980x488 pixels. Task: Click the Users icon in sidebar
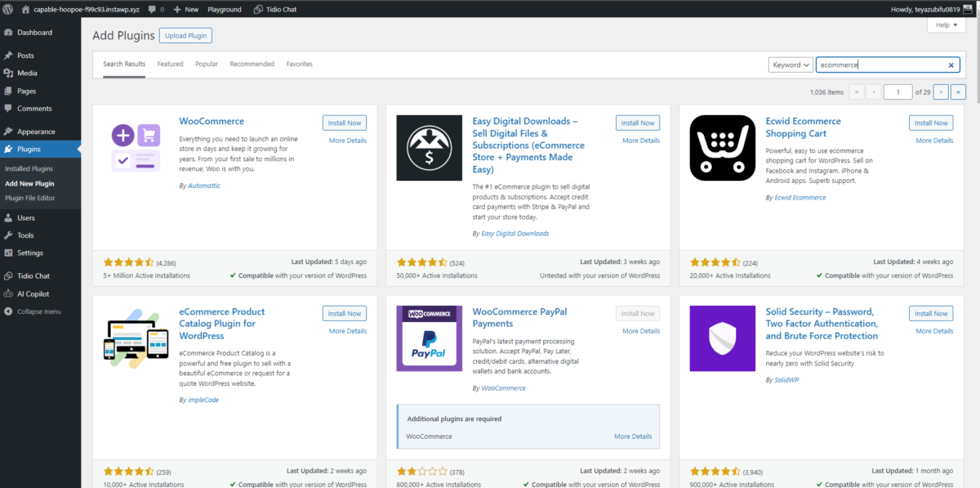(x=8, y=218)
